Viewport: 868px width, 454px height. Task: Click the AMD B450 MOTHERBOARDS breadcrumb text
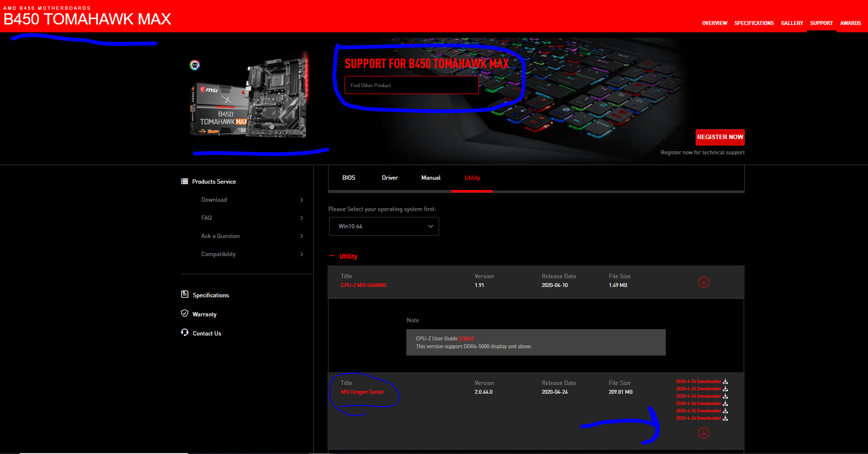pos(47,8)
